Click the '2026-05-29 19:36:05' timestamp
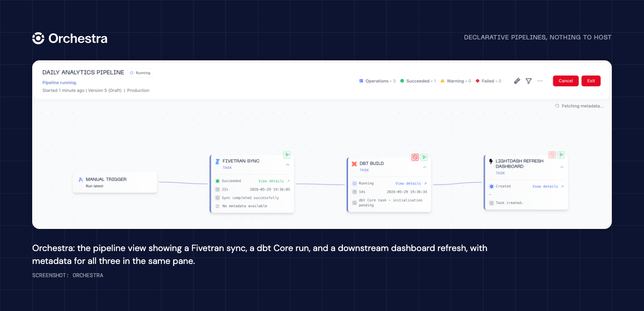 click(x=270, y=189)
